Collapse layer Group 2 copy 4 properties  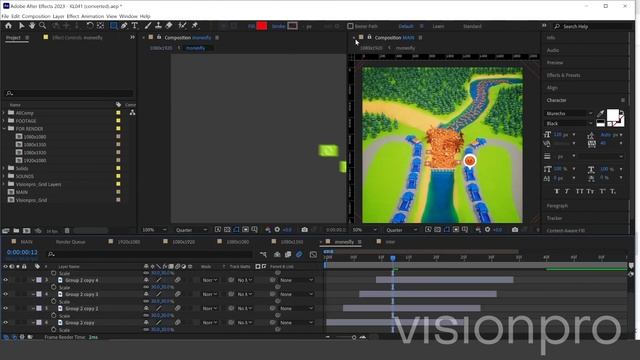[x=33, y=280]
